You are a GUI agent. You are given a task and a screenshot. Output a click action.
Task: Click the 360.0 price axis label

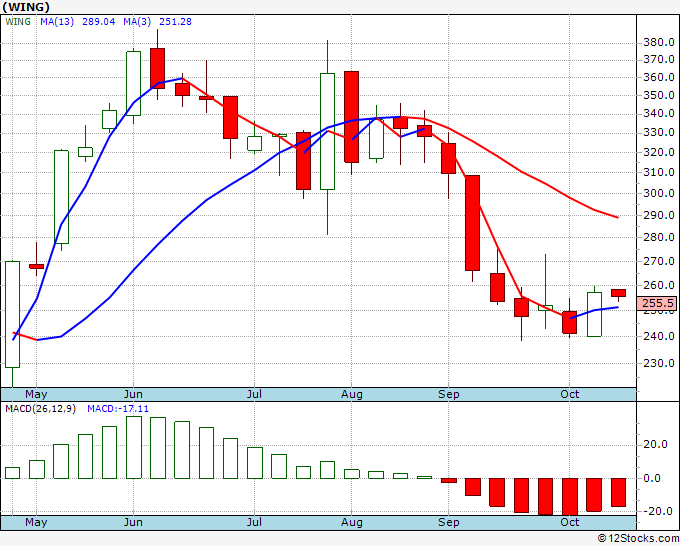click(659, 77)
